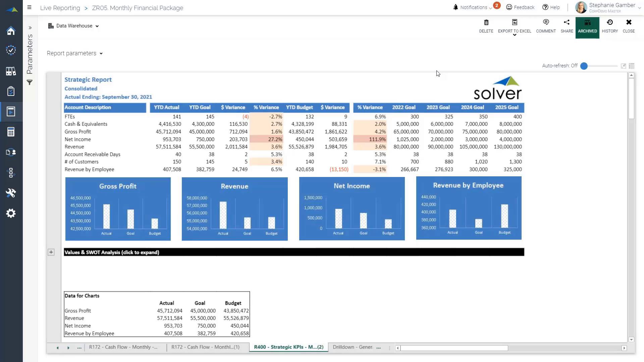Viewport: 644px width, 362px height.
Task: Click the Delete button in the toolbar
Action: click(486, 26)
